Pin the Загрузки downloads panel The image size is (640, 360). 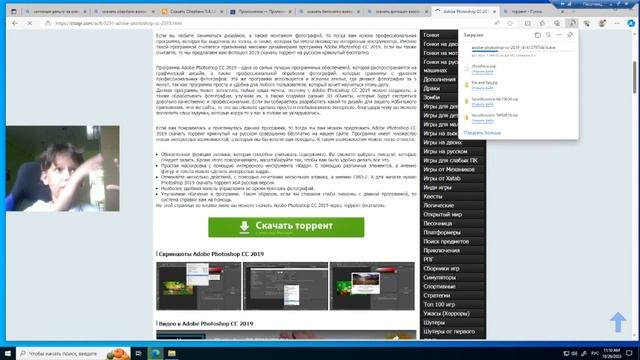pyautogui.click(x=570, y=35)
